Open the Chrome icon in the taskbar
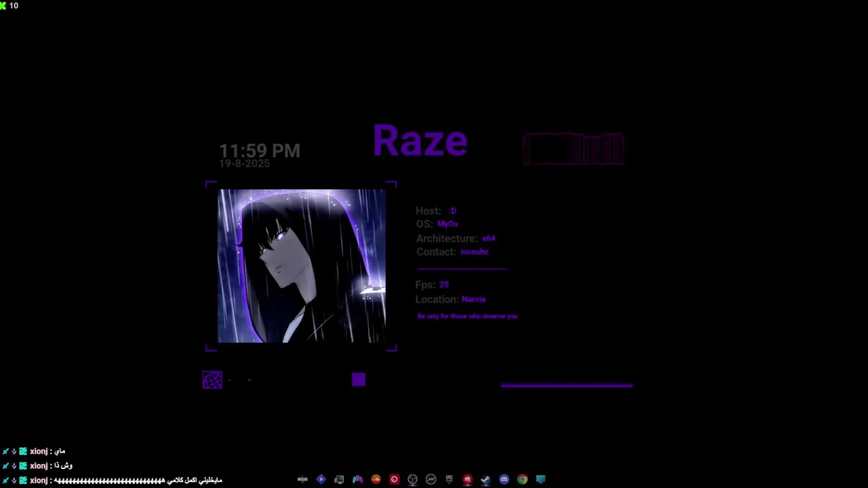868x488 pixels. point(522,479)
